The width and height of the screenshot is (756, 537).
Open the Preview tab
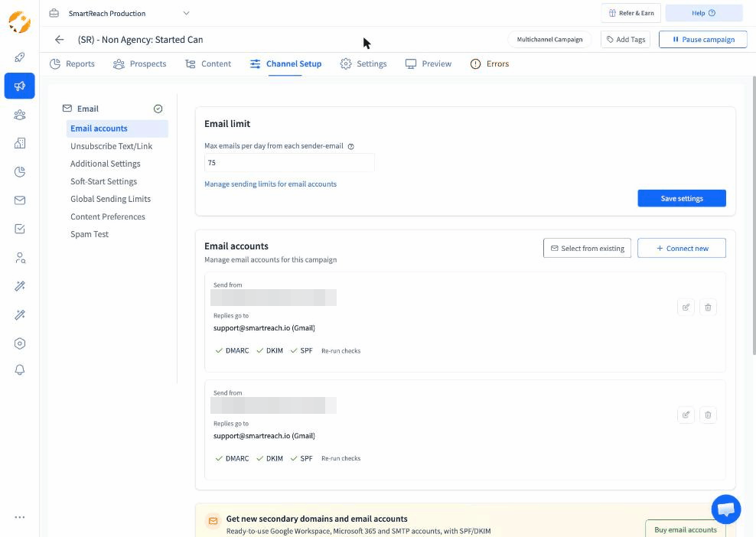(x=429, y=63)
